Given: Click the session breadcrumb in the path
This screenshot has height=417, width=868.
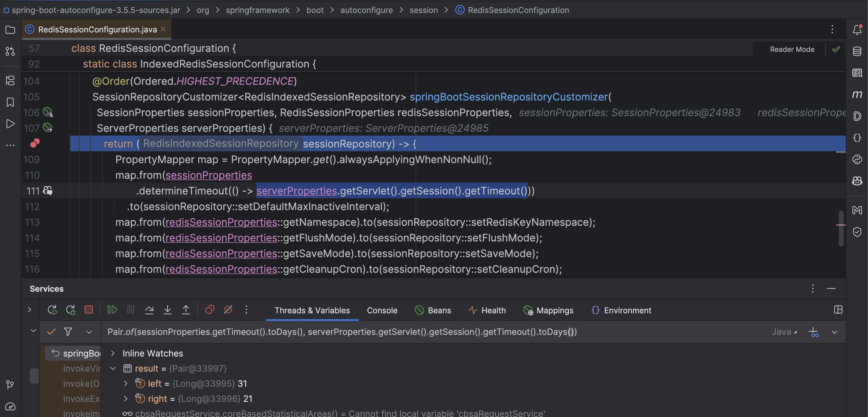Looking at the screenshot, I should (423, 10).
